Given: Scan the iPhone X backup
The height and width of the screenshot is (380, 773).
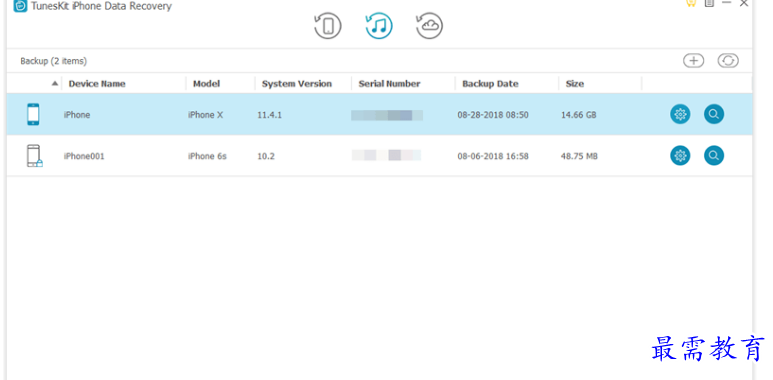Looking at the screenshot, I should (x=714, y=114).
